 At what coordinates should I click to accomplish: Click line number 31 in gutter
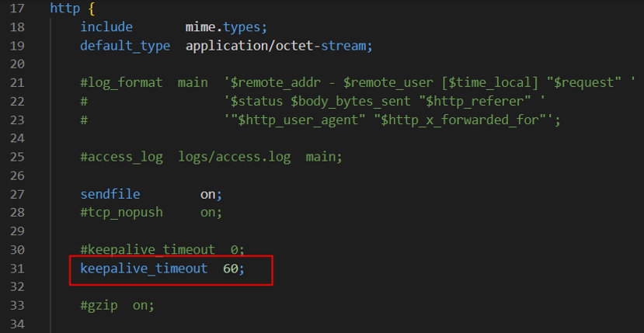pyautogui.click(x=16, y=269)
